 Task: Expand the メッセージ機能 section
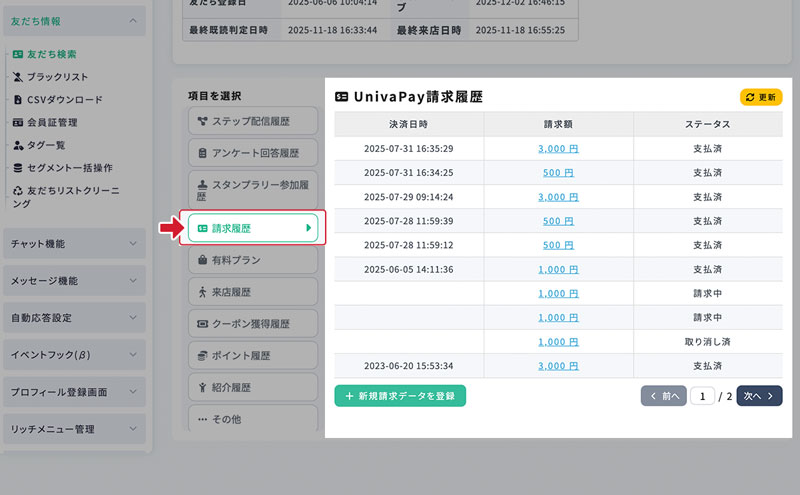133,281
